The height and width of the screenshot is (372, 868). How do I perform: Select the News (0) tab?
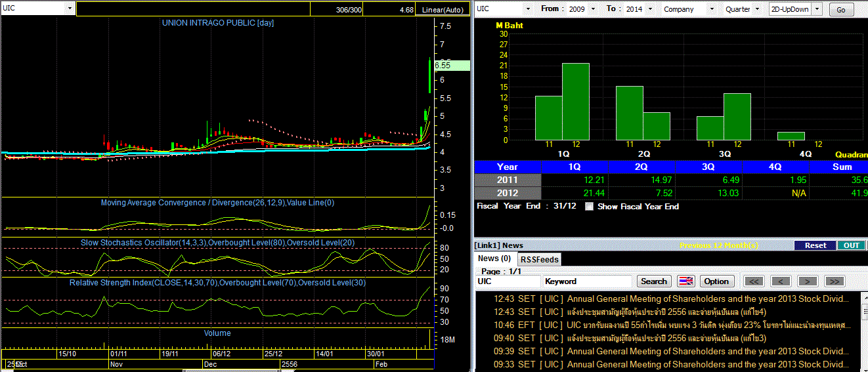click(495, 258)
